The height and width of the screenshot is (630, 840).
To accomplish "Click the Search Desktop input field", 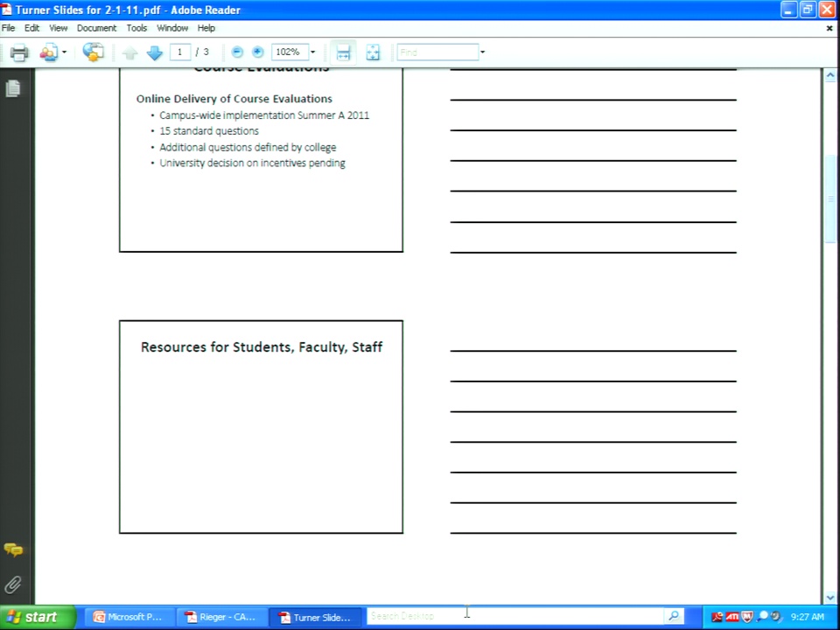I will 514,616.
